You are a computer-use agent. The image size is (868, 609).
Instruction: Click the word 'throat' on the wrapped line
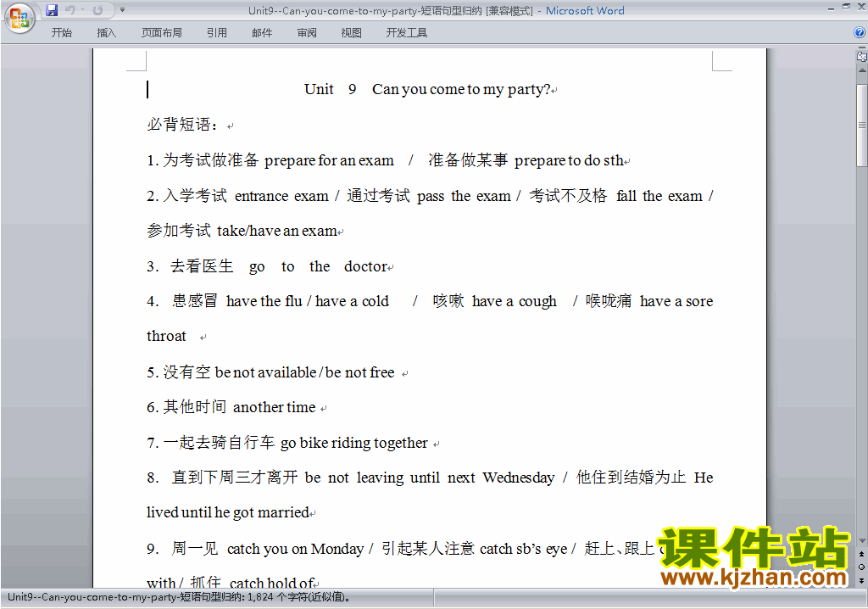click(166, 337)
